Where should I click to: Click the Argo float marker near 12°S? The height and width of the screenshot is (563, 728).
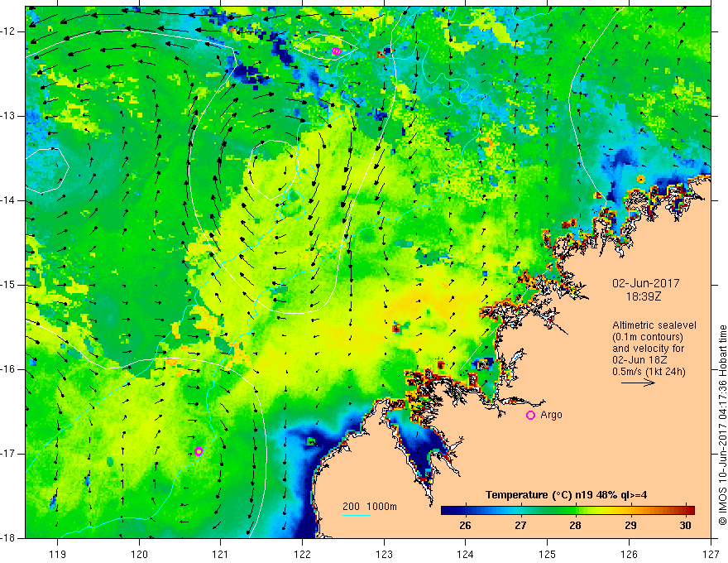pyautogui.click(x=337, y=51)
